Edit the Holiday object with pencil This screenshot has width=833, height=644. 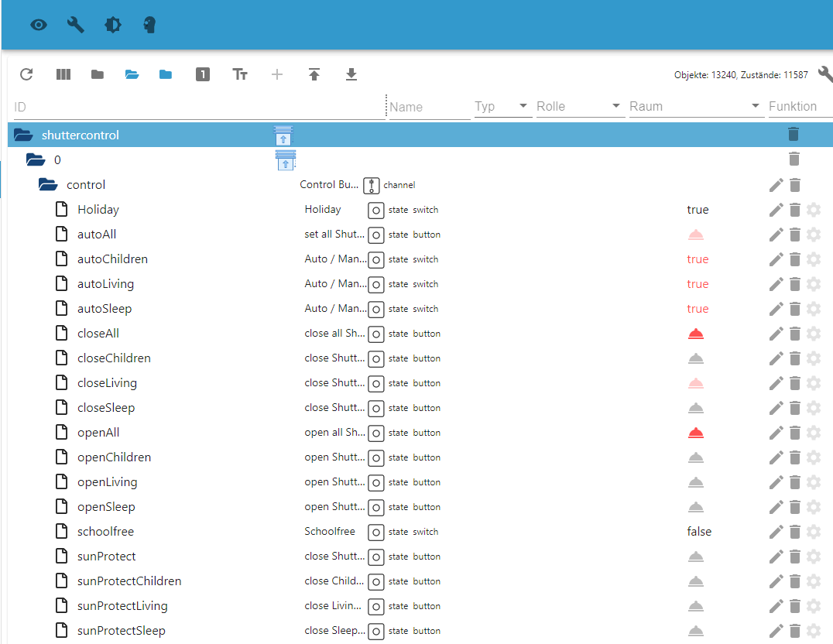776,210
